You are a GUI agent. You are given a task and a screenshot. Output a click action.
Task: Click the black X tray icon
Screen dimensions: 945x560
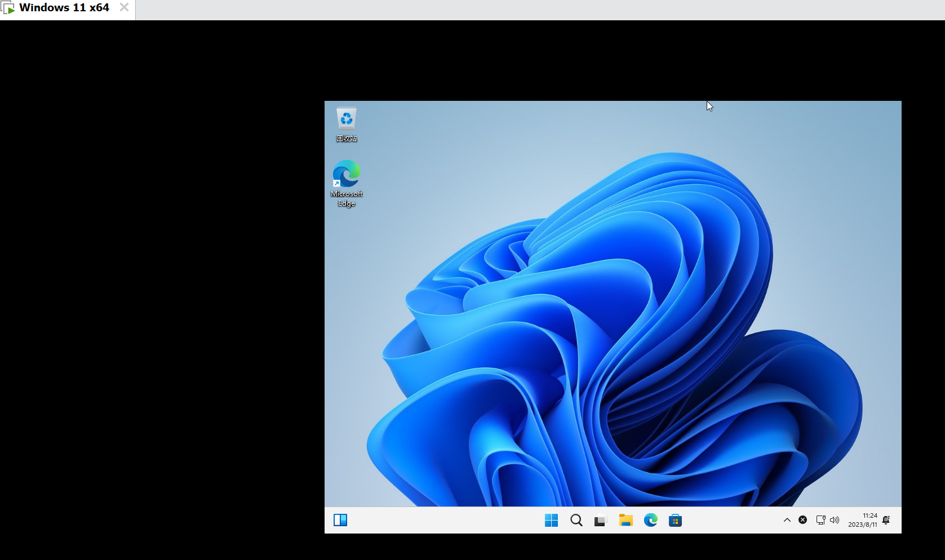[x=803, y=520]
